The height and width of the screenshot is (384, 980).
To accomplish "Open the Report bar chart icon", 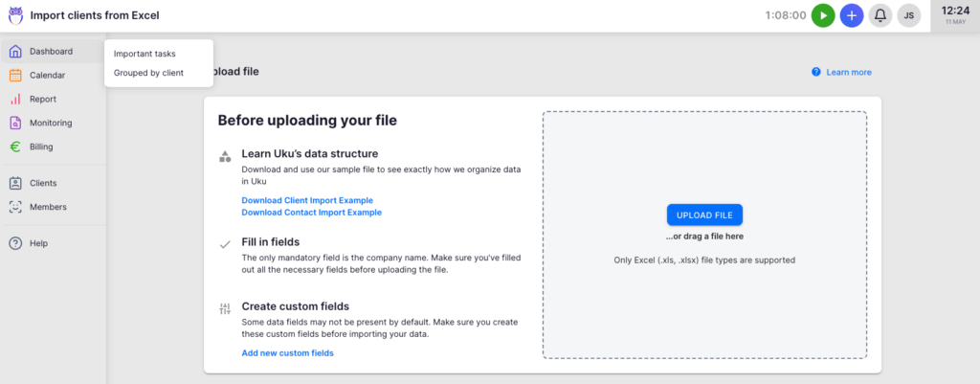I will click(15, 99).
